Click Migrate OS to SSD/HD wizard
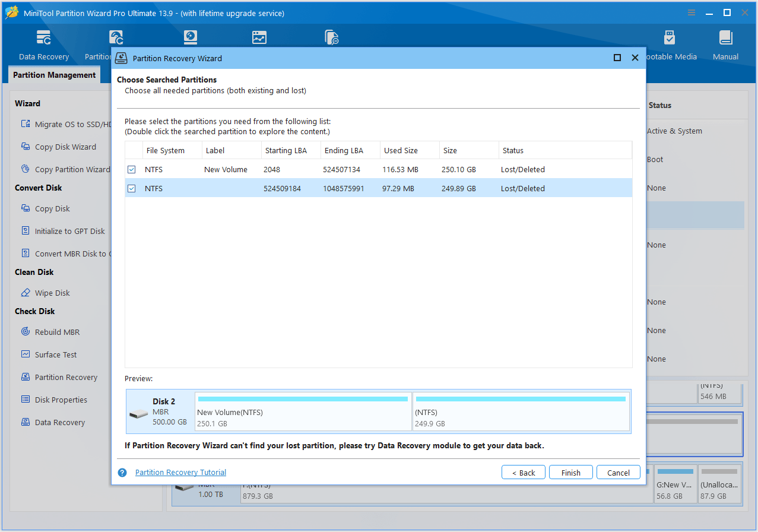Viewport: 758px width, 532px height. click(x=74, y=124)
